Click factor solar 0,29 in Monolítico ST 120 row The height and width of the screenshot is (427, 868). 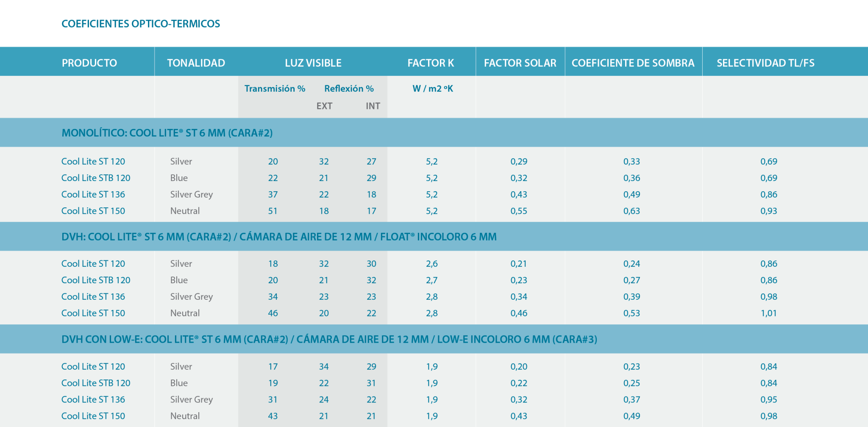519,162
